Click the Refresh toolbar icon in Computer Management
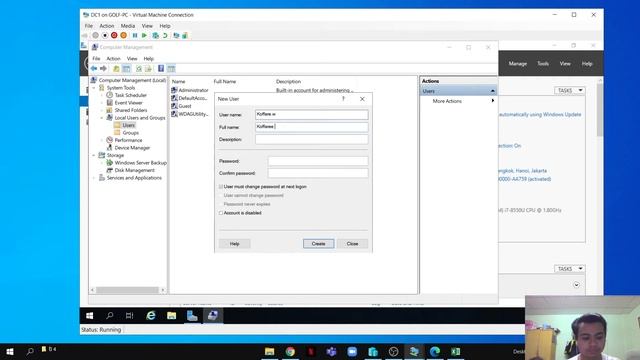 pyautogui.click(x=139, y=69)
